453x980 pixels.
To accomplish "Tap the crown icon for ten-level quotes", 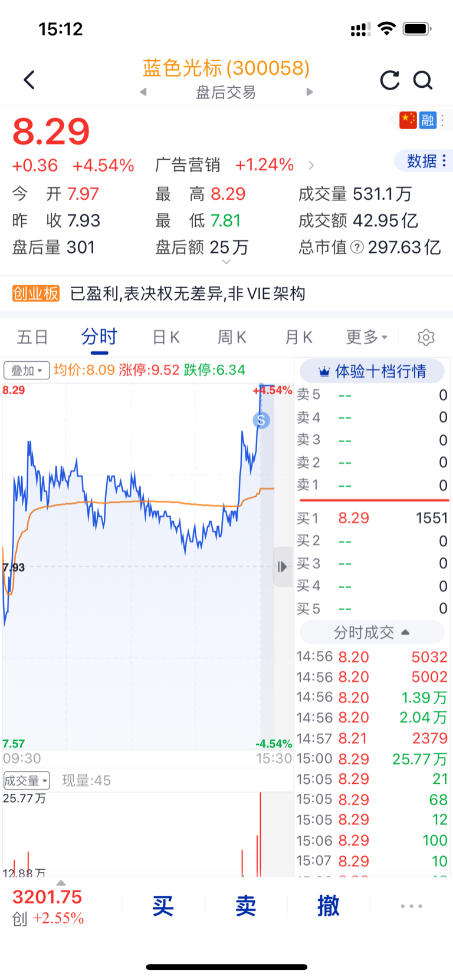I will [x=324, y=372].
